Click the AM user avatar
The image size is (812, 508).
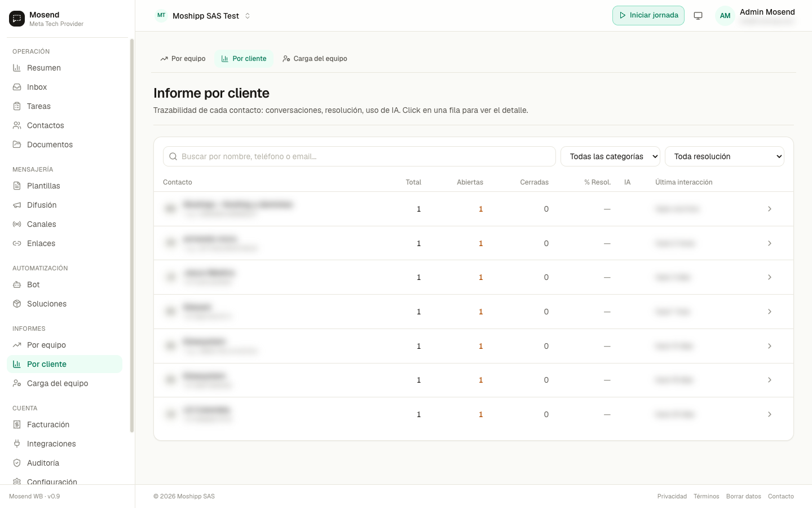coord(725,16)
